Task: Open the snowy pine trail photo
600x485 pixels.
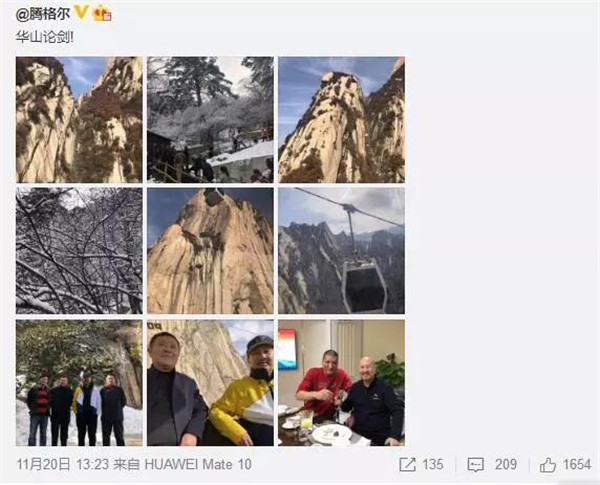Action: click(210, 119)
